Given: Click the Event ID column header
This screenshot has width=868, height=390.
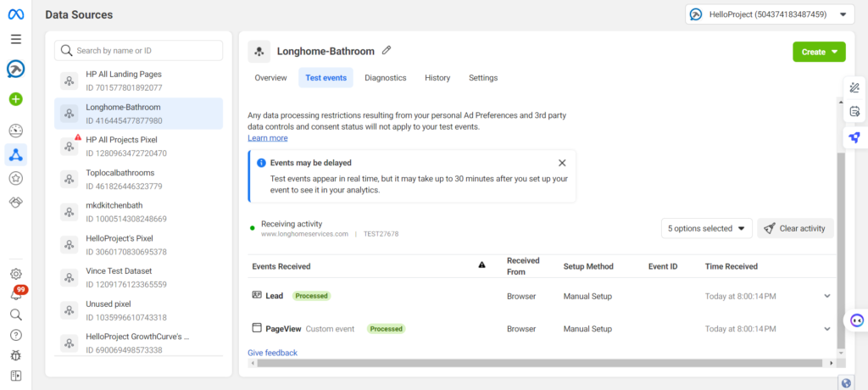Looking at the screenshot, I should pos(663,266).
